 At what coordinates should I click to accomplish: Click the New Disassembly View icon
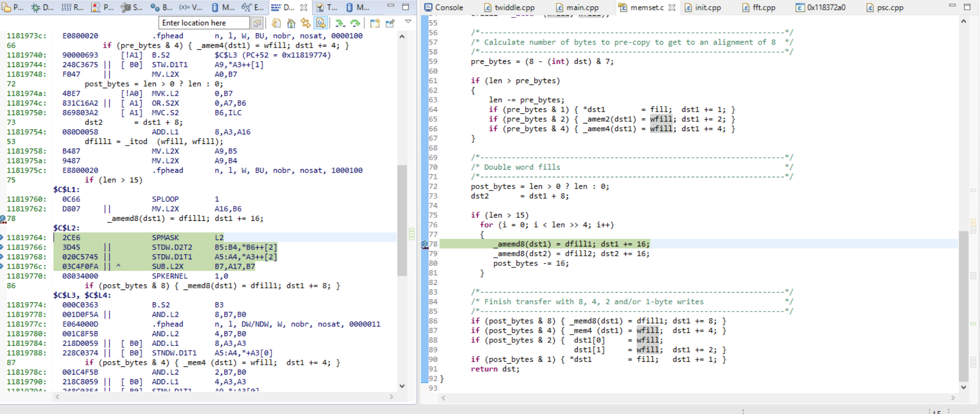pyautogui.click(x=375, y=23)
